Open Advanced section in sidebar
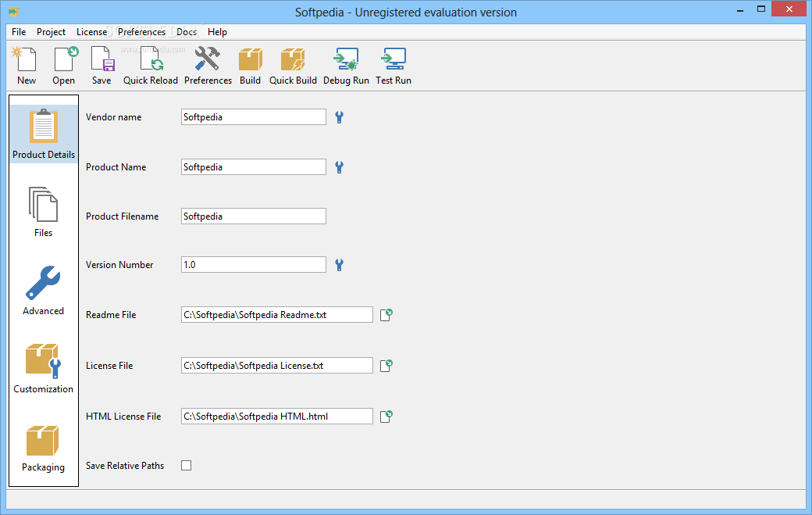The height and width of the screenshot is (515, 812). 44,290
